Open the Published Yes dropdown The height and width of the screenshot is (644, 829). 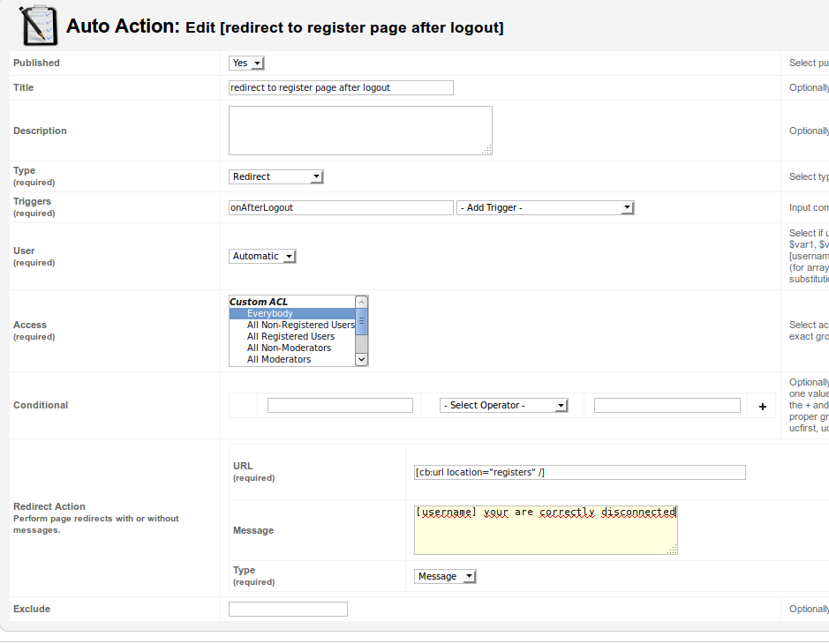pyautogui.click(x=246, y=64)
